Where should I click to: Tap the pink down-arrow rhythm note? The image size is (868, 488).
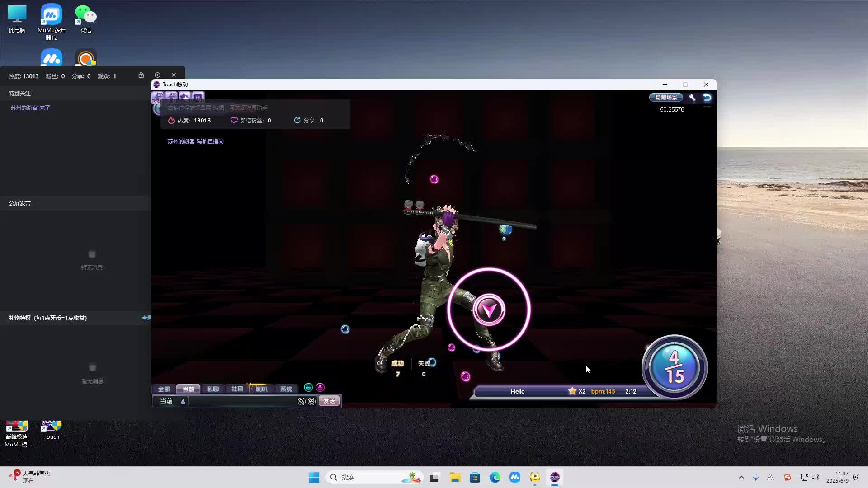pyautogui.click(x=489, y=310)
